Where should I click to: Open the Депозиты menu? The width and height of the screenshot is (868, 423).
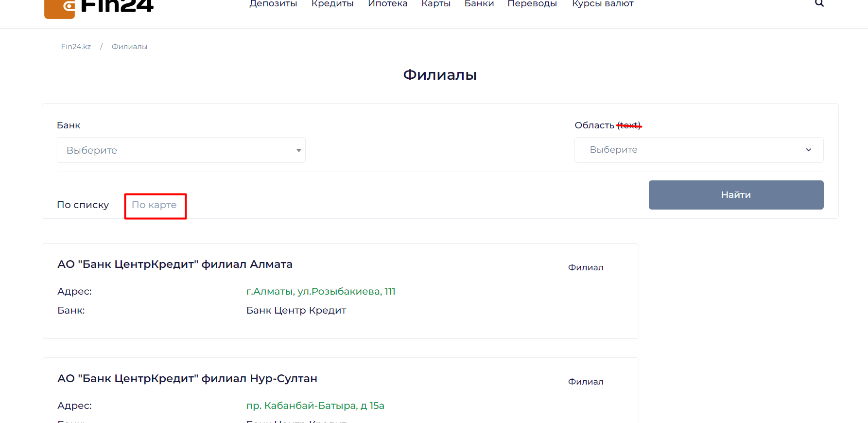click(x=273, y=4)
